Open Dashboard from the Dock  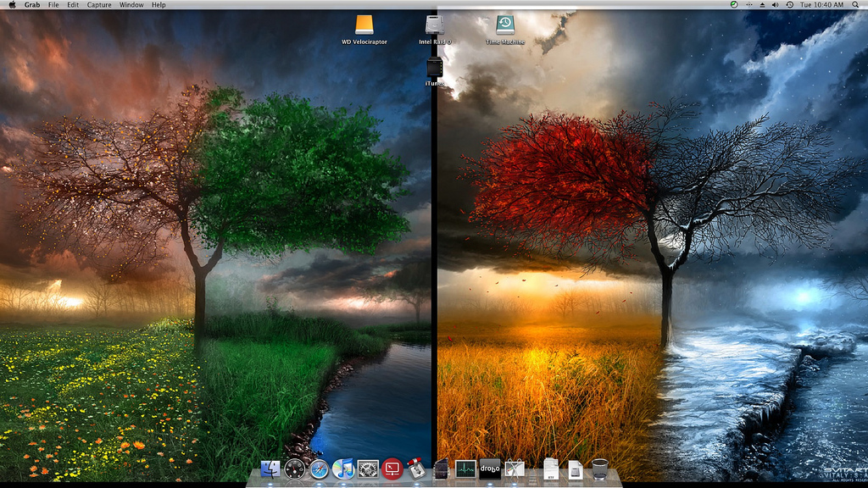click(x=294, y=469)
